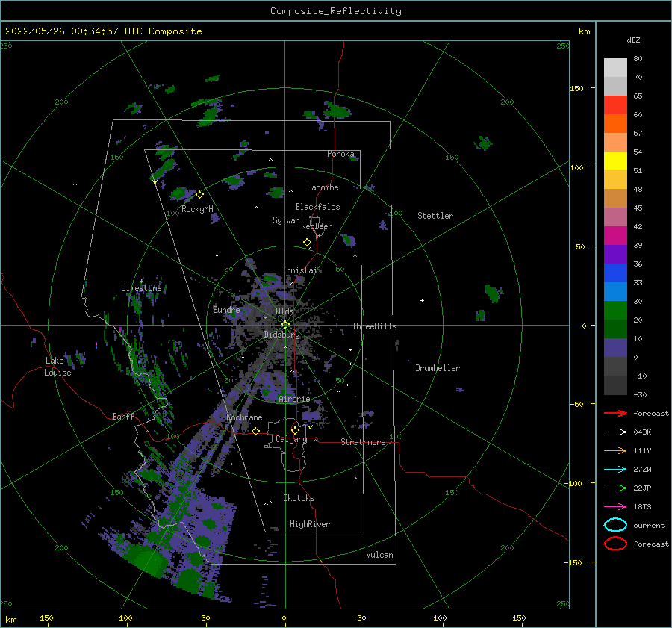Select the red 65 dBZ color swatch
Screen dimensions: 672x628
[x=615, y=105]
